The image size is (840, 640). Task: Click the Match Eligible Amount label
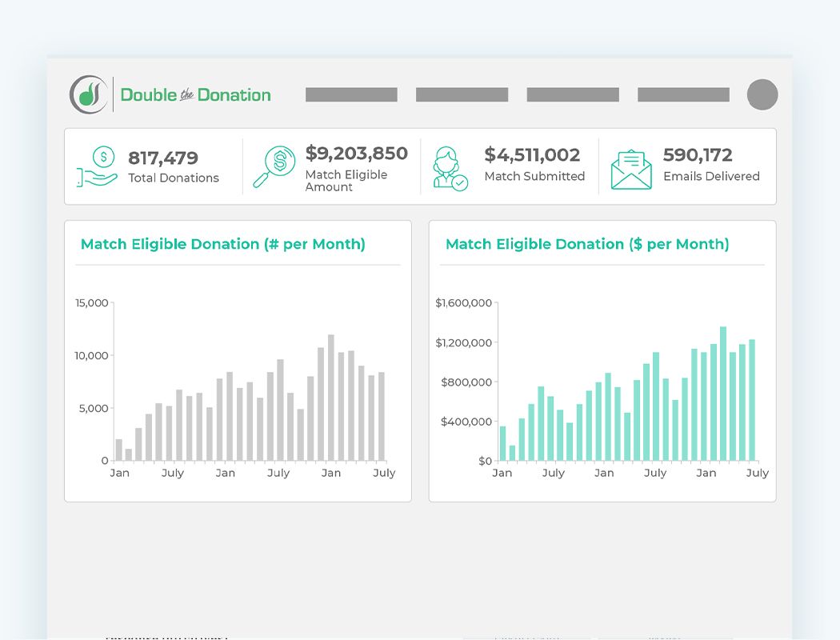pos(346,181)
